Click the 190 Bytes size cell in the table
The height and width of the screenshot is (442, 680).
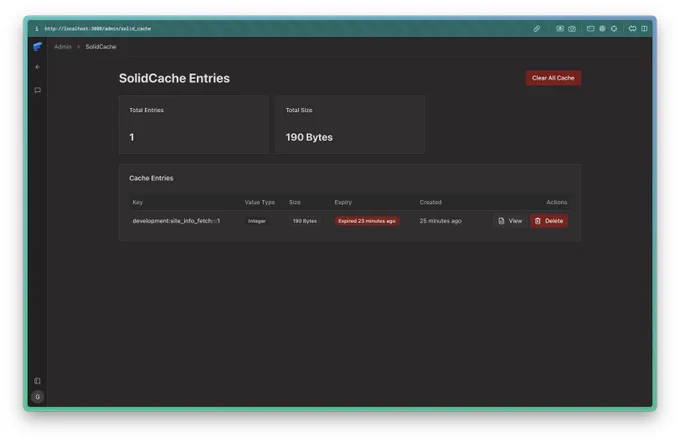[x=304, y=221]
